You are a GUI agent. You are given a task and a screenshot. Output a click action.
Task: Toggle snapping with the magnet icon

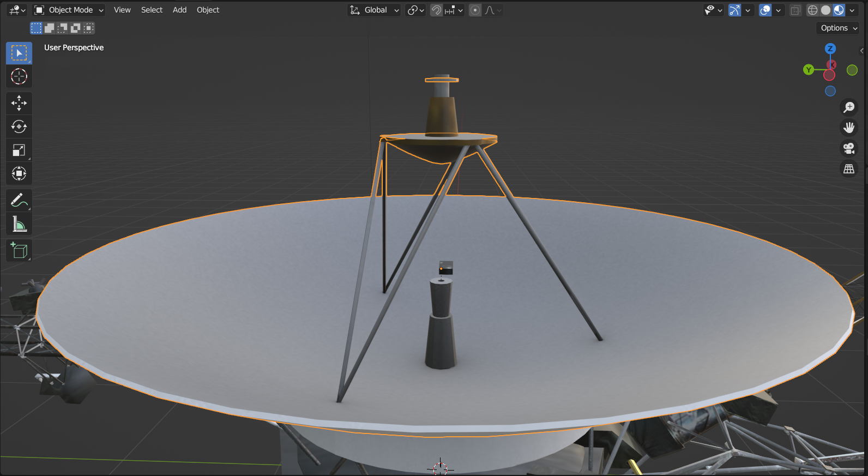click(x=436, y=10)
